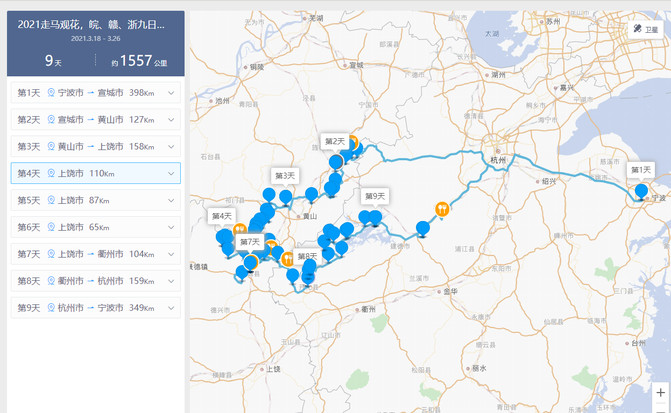Click the 第9天 label on the map
Viewport: 671px width, 413px height.
(375, 196)
